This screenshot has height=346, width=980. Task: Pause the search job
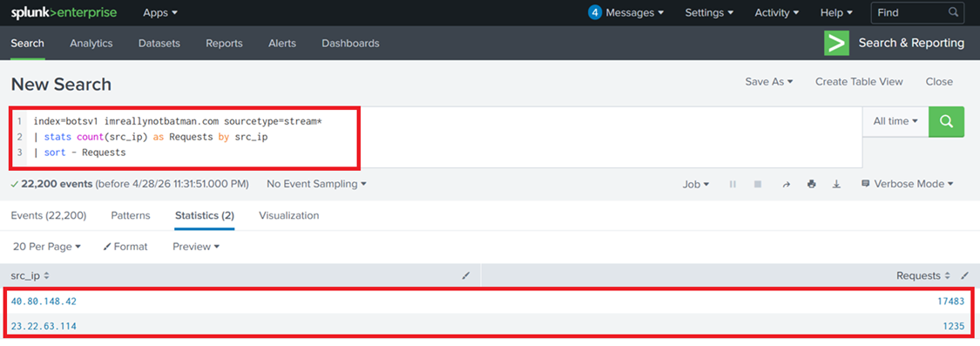point(733,185)
